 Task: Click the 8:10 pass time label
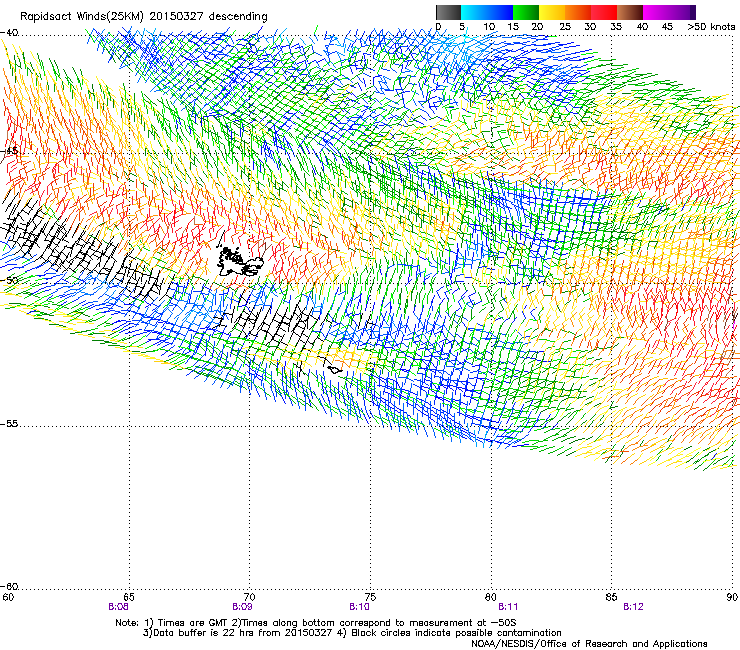(359, 607)
